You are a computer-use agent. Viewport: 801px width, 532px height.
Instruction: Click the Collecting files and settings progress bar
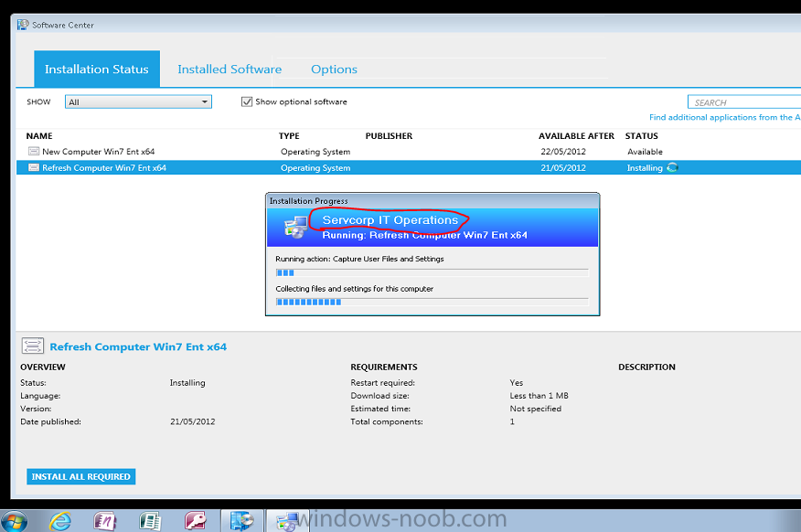[433, 302]
